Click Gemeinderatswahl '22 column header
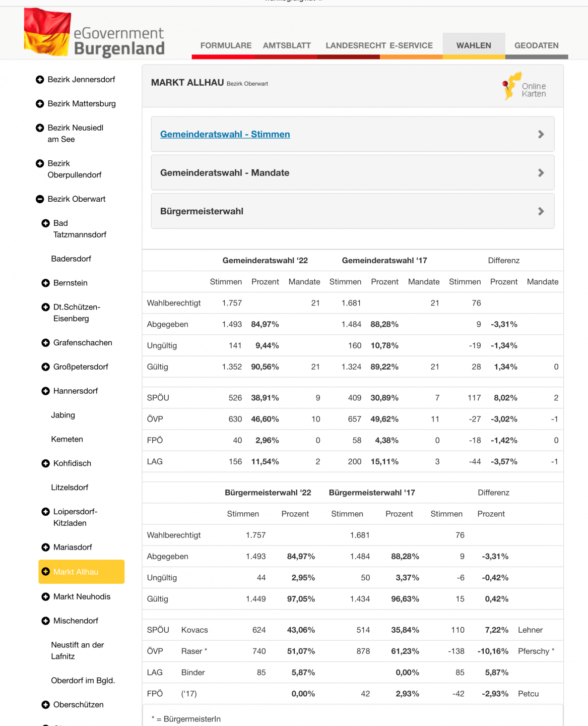588x726 pixels. click(x=265, y=261)
